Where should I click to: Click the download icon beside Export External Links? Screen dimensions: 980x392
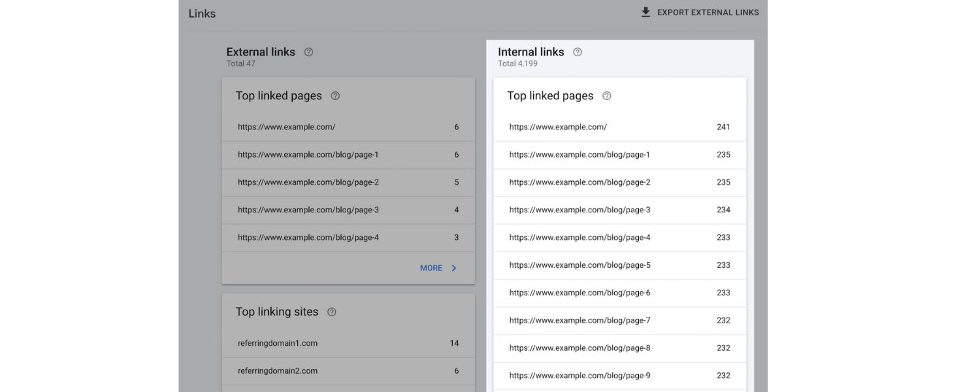[645, 12]
